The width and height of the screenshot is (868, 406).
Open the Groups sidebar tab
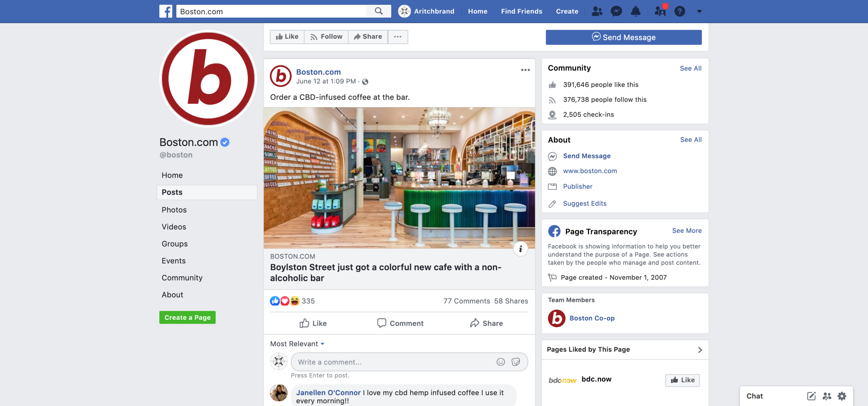click(x=174, y=244)
